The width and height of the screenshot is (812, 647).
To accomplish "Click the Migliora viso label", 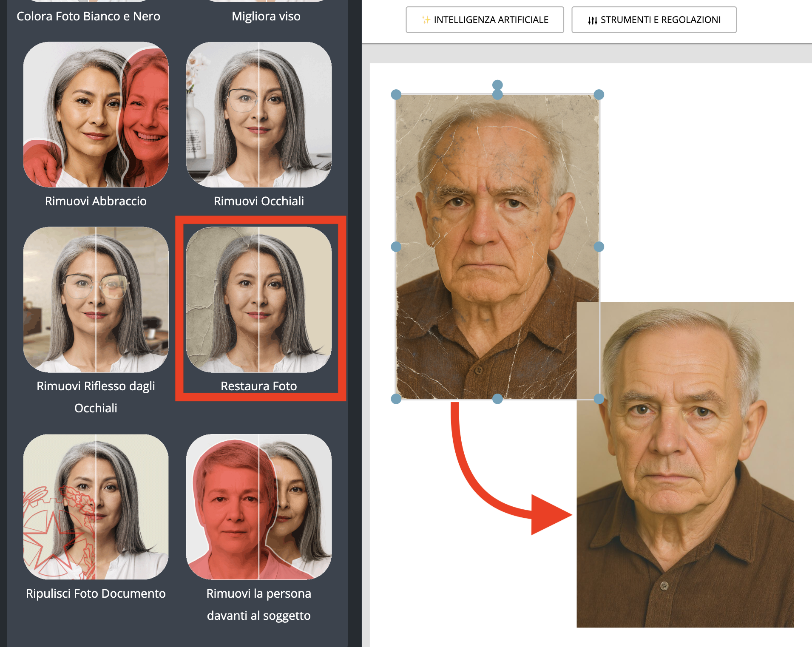I will [x=266, y=16].
